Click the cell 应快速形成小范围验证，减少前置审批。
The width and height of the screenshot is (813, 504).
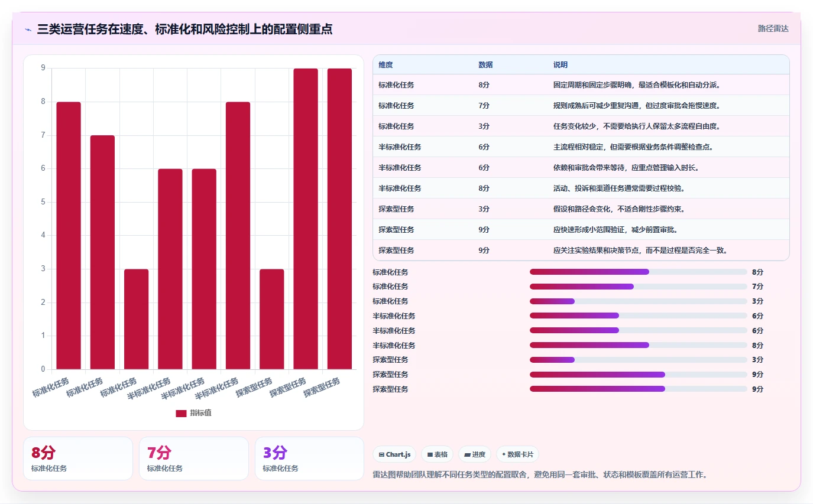click(616, 230)
